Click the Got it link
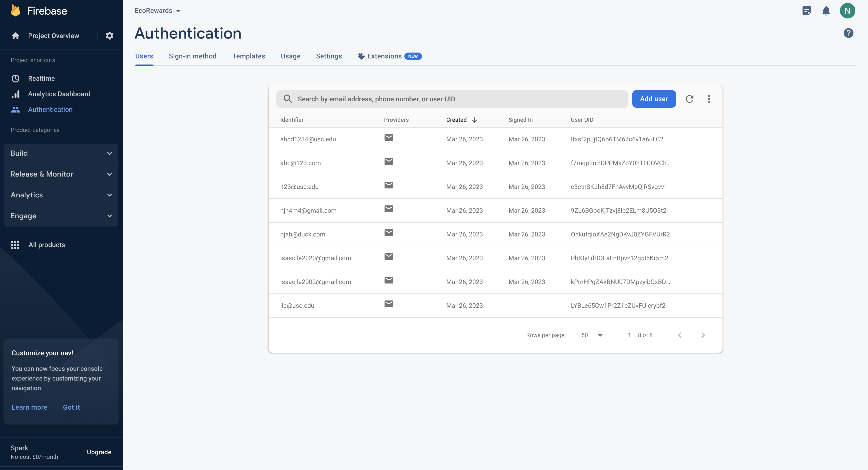 71,407
